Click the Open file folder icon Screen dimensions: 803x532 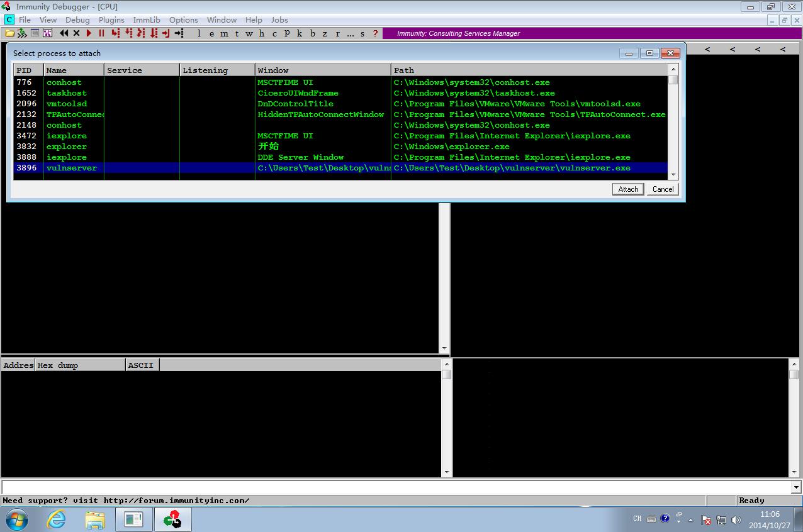[9, 33]
